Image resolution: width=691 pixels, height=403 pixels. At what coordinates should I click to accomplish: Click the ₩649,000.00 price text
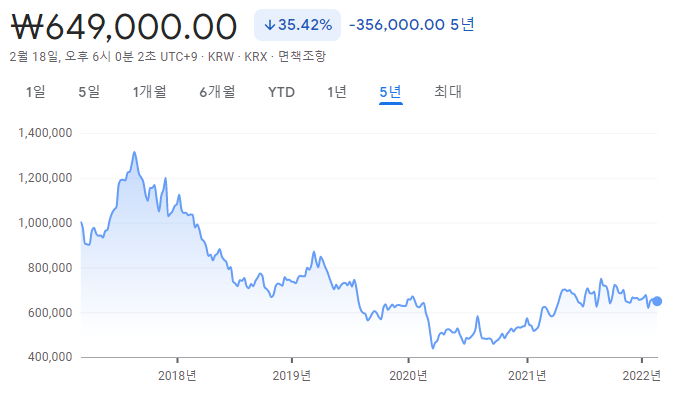click(124, 26)
